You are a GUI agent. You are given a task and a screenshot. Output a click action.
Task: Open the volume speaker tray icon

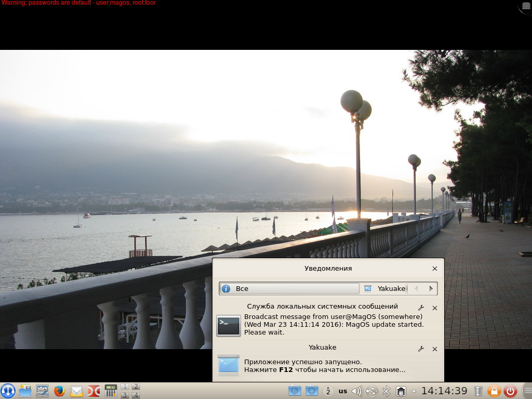356,391
